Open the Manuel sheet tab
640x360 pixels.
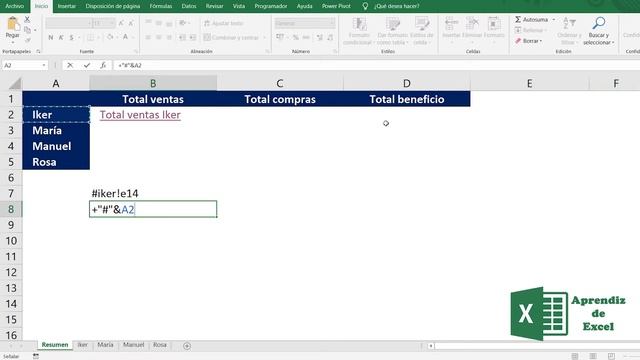tap(133, 345)
